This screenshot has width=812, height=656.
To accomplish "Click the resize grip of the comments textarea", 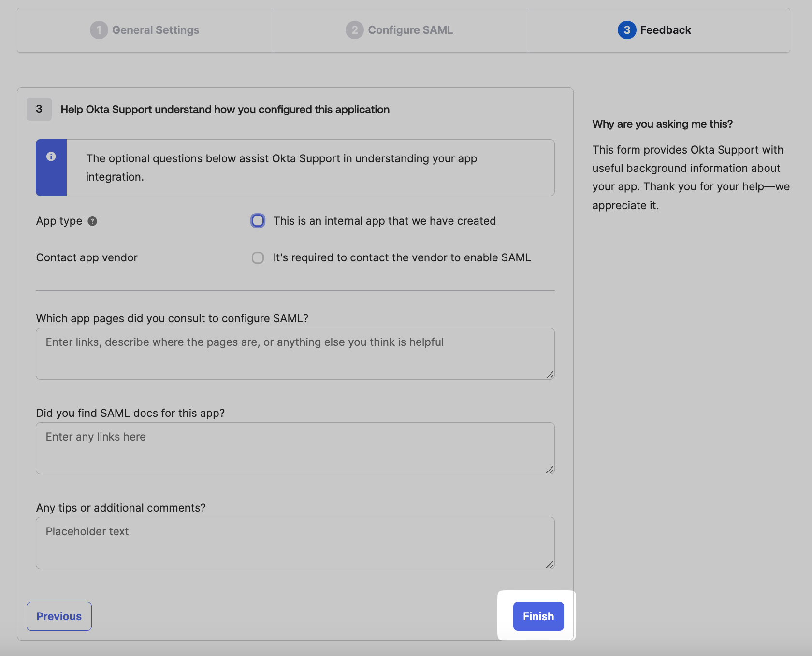I will pos(549,563).
